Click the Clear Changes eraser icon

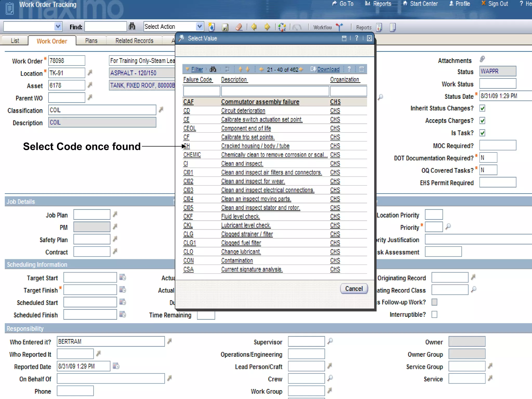[x=239, y=27]
